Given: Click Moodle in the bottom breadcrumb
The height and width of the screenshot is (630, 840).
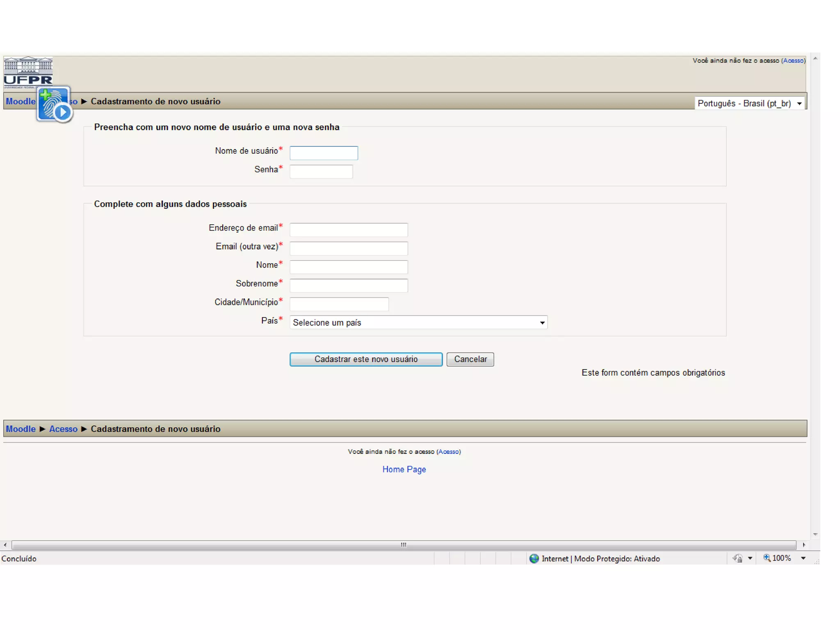Looking at the screenshot, I should pyautogui.click(x=21, y=429).
